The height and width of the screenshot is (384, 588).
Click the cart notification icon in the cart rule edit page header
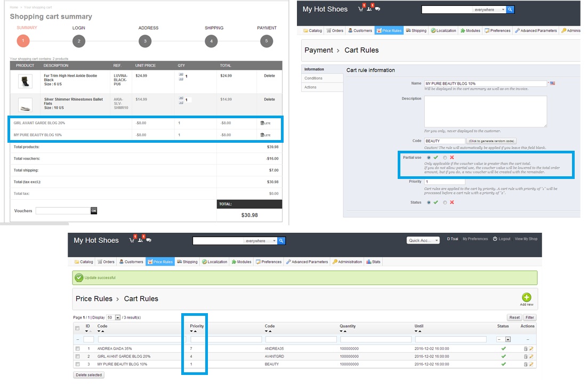(361, 9)
